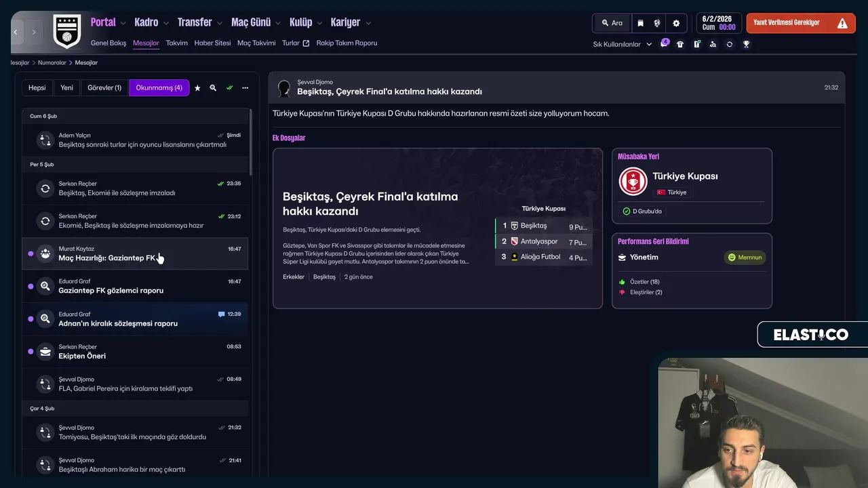Toggle unread dot on Ekipten Öneri message
Screen dimensions: 868x488
click(31, 351)
